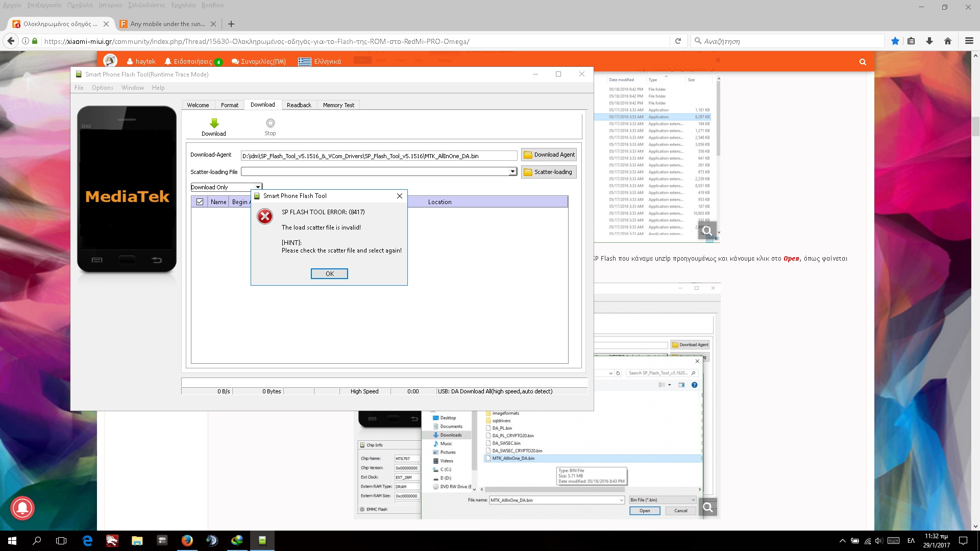Switch to the Readback tab
This screenshot has height=551, width=980.
[299, 105]
